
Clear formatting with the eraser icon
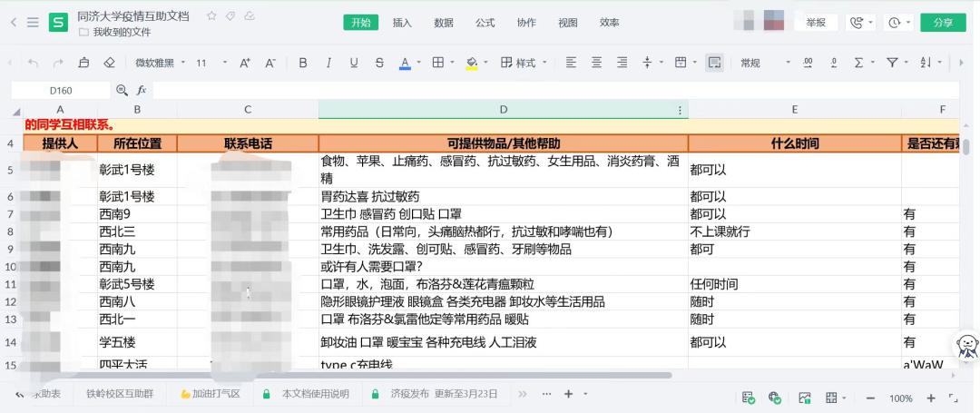tap(109, 63)
